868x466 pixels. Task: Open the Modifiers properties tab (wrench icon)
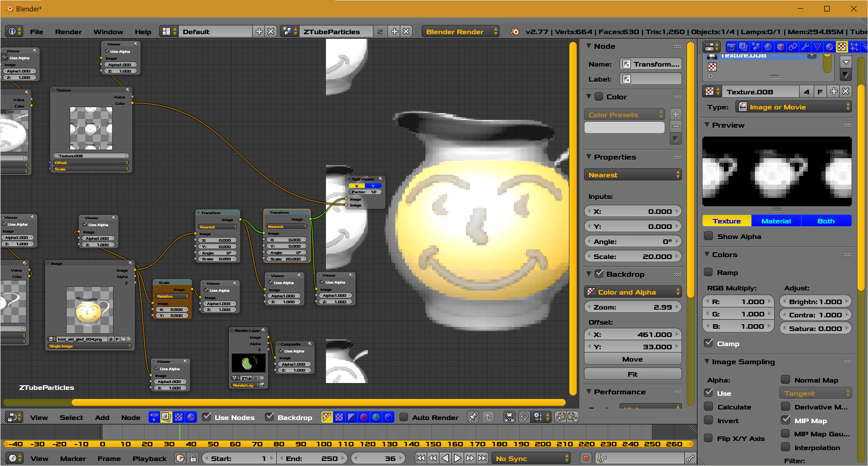pos(805,47)
